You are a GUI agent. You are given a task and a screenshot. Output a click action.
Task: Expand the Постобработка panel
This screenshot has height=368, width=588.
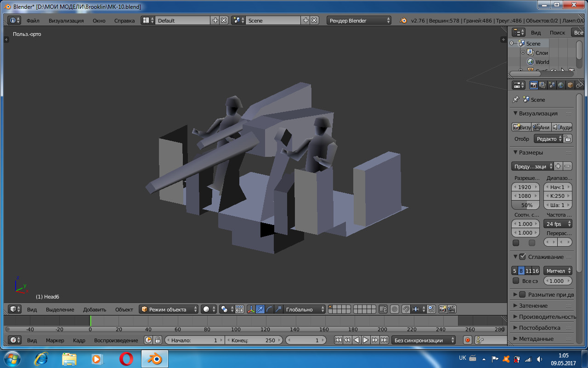click(539, 328)
